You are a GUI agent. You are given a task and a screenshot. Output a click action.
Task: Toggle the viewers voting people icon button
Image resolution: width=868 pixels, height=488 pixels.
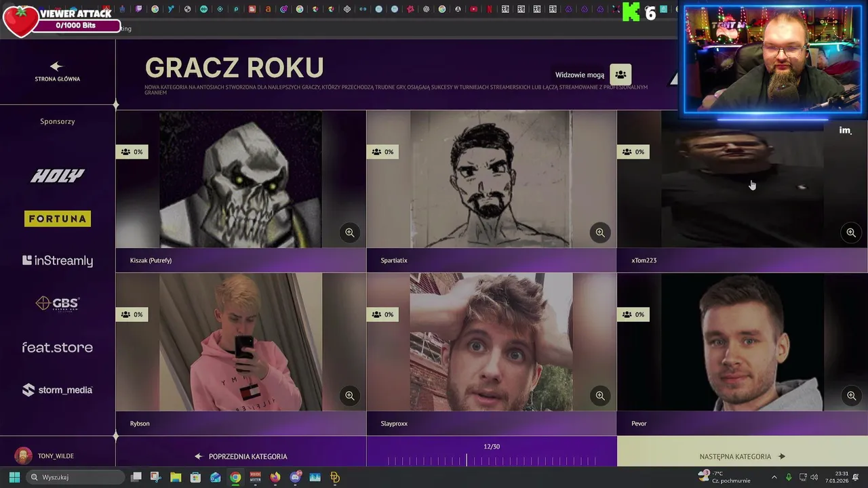[x=620, y=75]
